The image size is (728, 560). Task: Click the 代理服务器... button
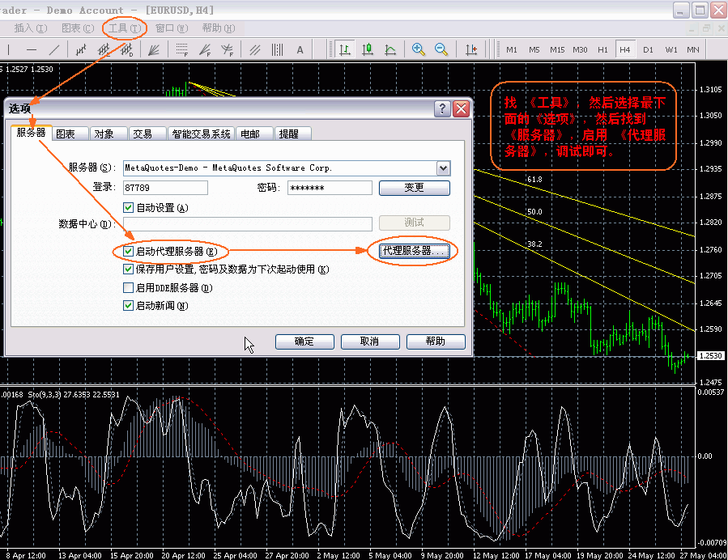(414, 251)
